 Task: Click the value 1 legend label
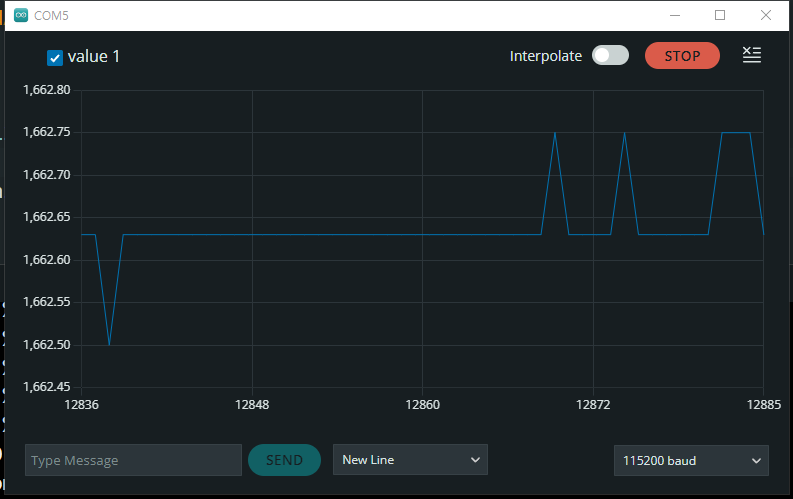click(x=94, y=57)
